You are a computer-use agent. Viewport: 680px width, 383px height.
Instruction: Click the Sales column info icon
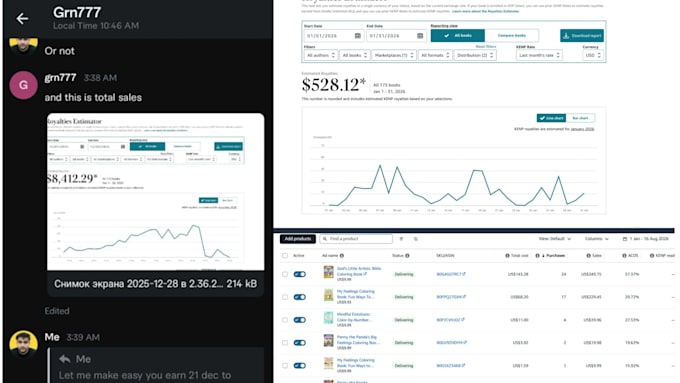[588, 256]
